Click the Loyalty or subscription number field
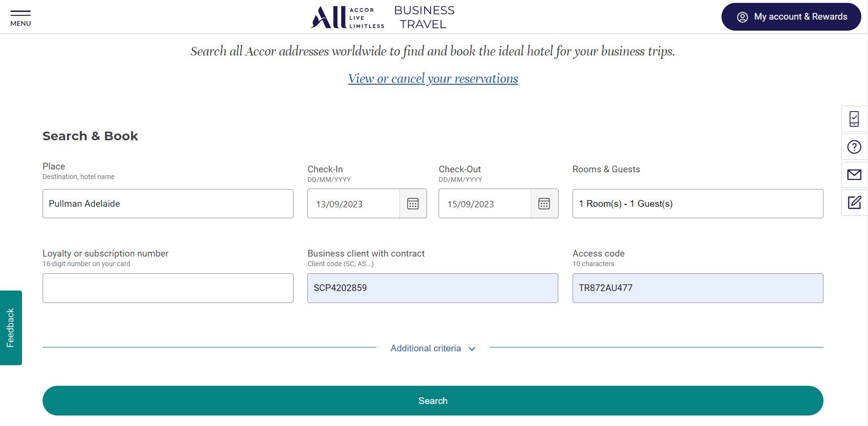This screenshot has height=426, width=868. point(168,288)
